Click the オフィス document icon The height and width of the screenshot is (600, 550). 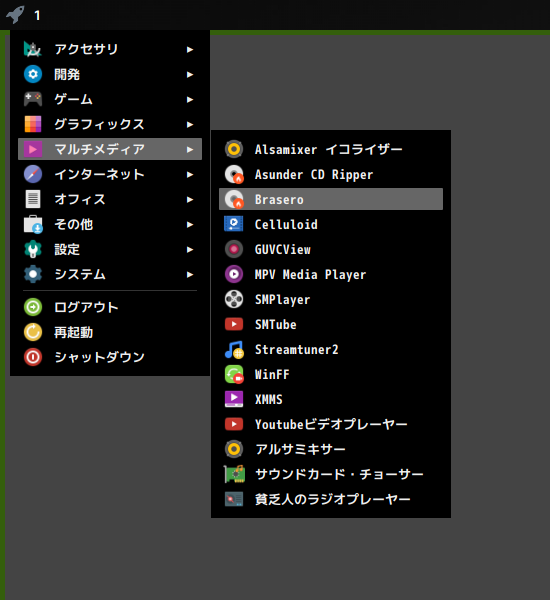[33, 199]
